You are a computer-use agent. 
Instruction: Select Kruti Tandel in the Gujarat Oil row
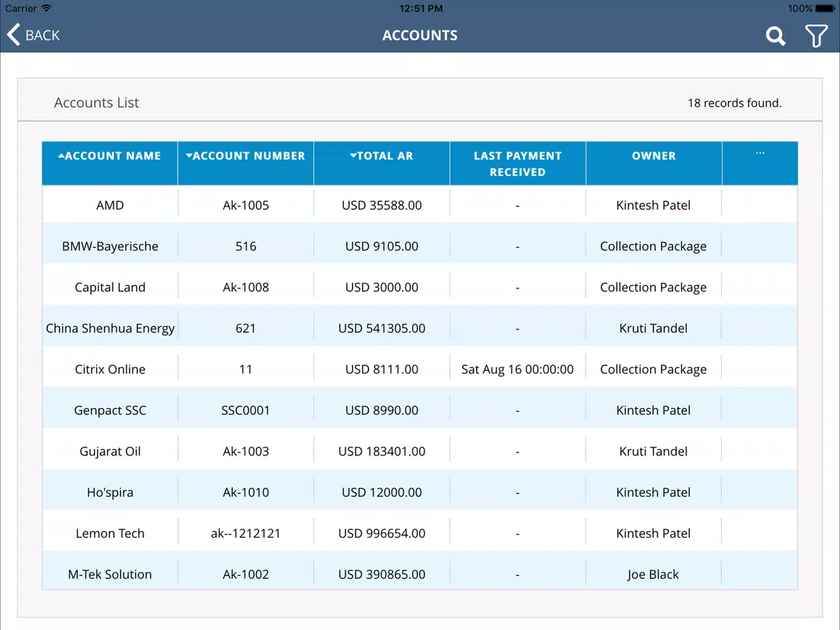coord(653,452)
